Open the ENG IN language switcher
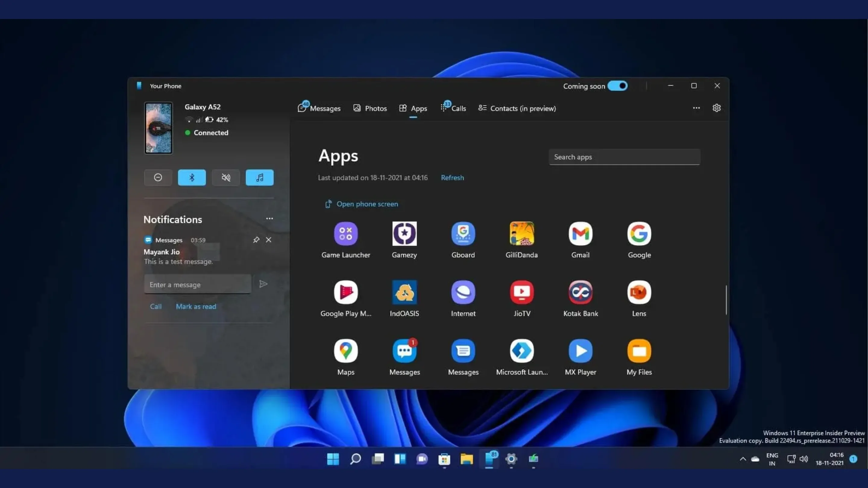 click(x=772, y=459)
